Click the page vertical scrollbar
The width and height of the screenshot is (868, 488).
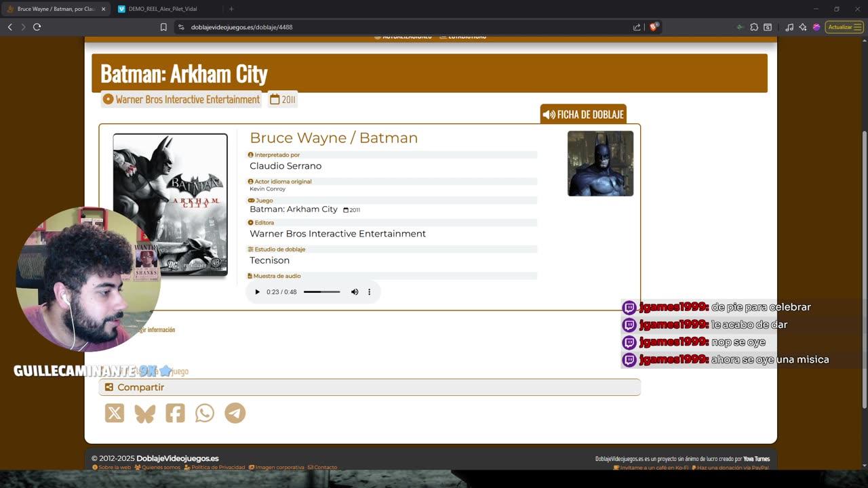click(864, 270)
